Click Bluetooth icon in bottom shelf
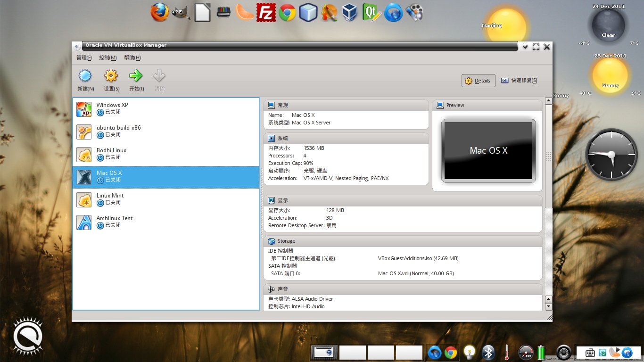Viewport: 644px width, 362px height. coord(488,352)
